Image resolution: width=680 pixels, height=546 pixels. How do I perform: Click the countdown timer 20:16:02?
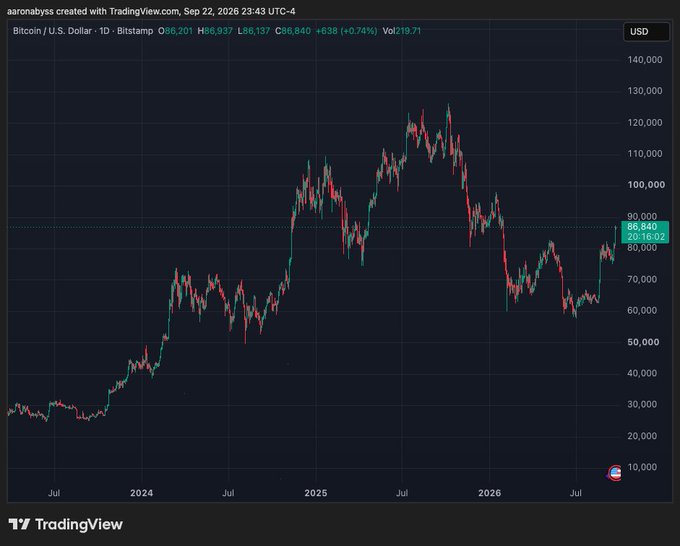coord(646,237)
